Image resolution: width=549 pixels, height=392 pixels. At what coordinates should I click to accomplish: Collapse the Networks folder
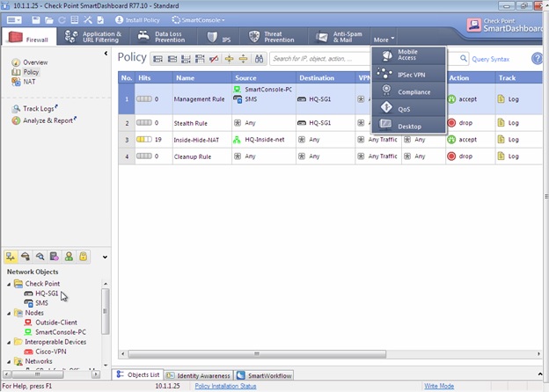(9, 362)
